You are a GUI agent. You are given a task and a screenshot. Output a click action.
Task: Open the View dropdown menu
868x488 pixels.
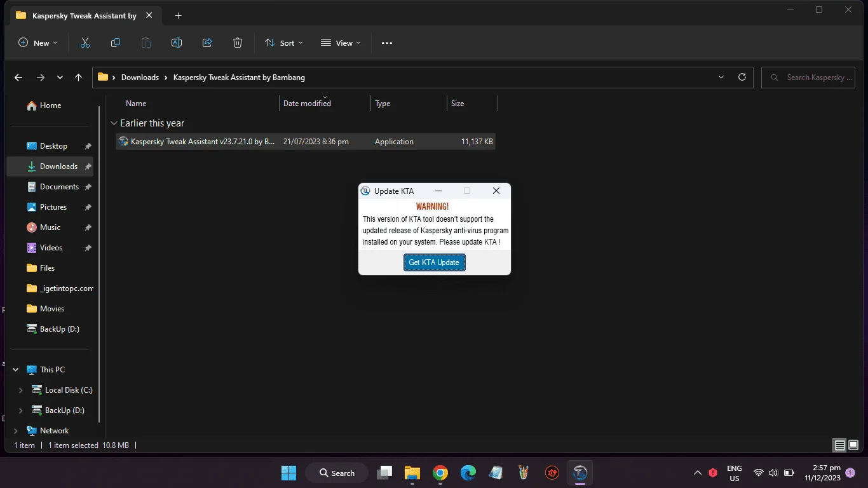click(x=341, y=43)
